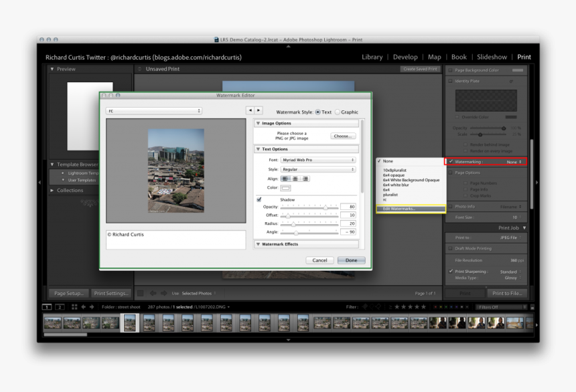
Task: Open the rc watermark preset dropdown
Action: [153, 110]
